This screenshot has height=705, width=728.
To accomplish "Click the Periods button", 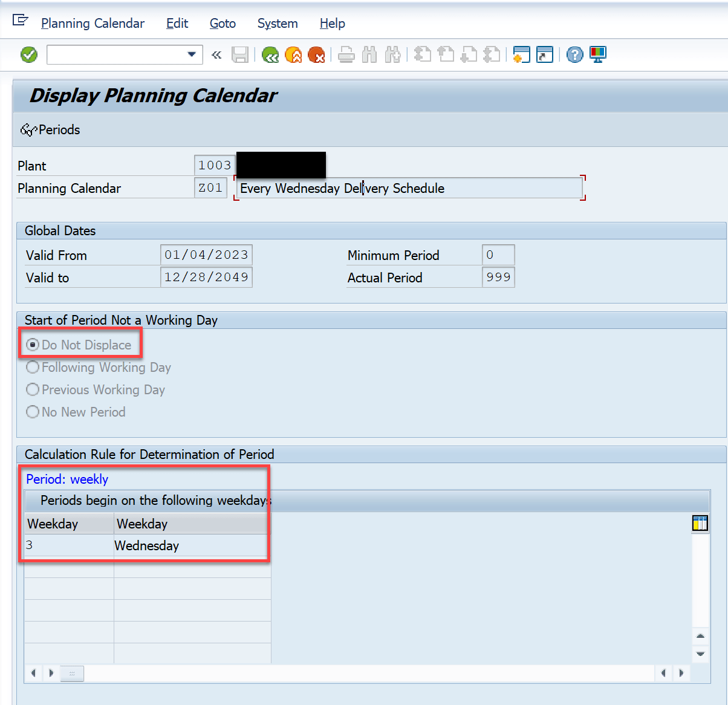I will click(x=50, y=129).
